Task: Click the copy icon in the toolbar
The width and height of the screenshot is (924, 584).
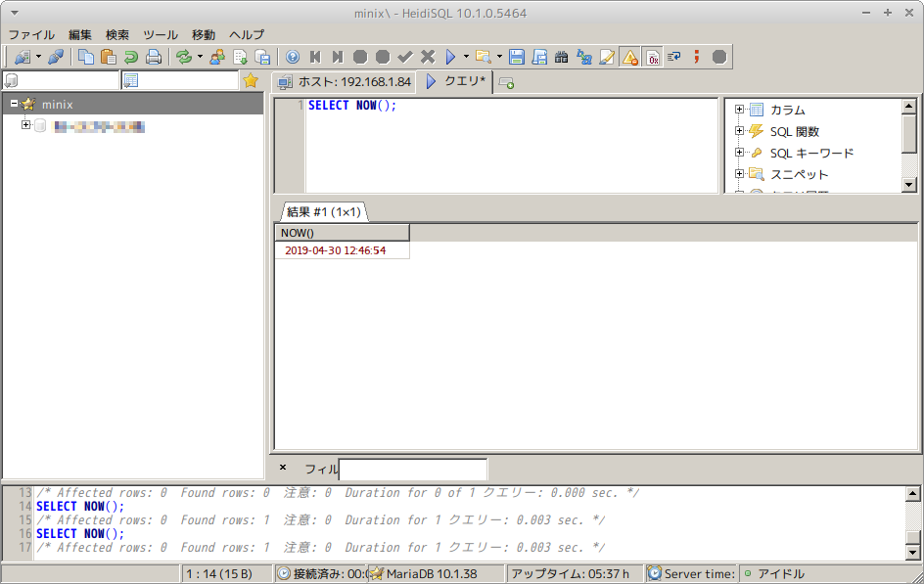Action: 86,57
